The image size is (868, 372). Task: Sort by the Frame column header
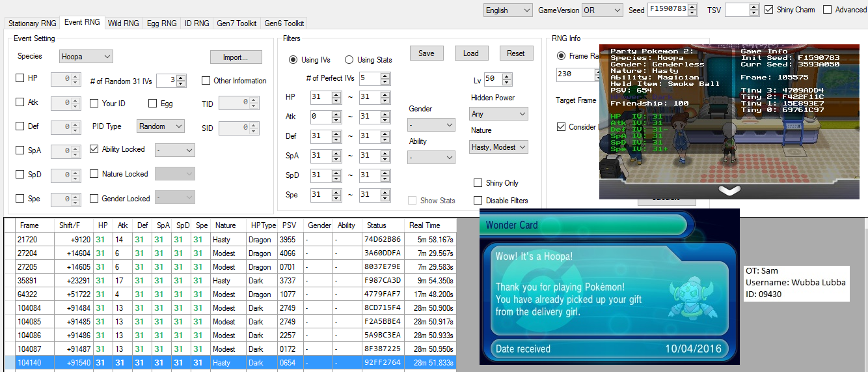tap(34, 225)
